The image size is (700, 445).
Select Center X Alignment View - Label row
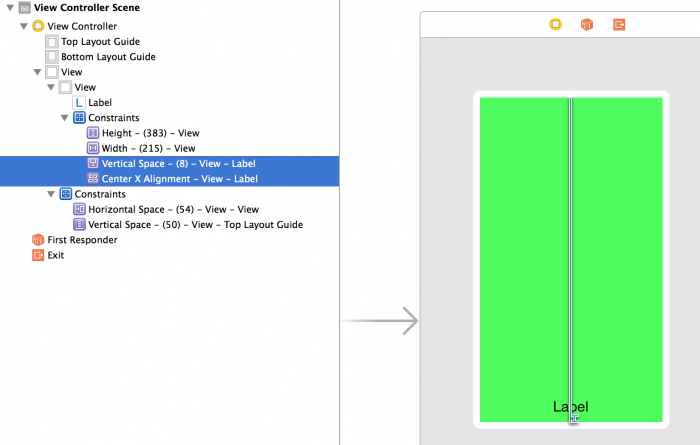[x=179, y=179]
